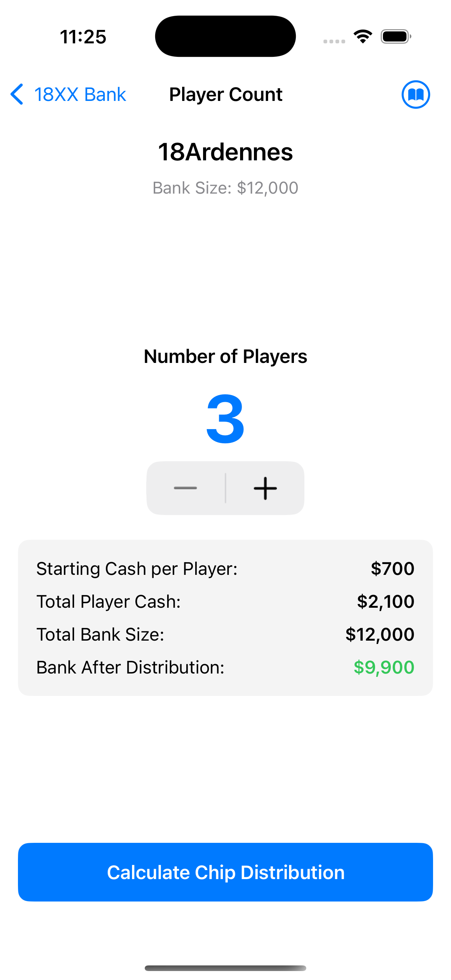
Task: Tap the home indicator bar
Action: pyautogui.click(x=225, y=968)
